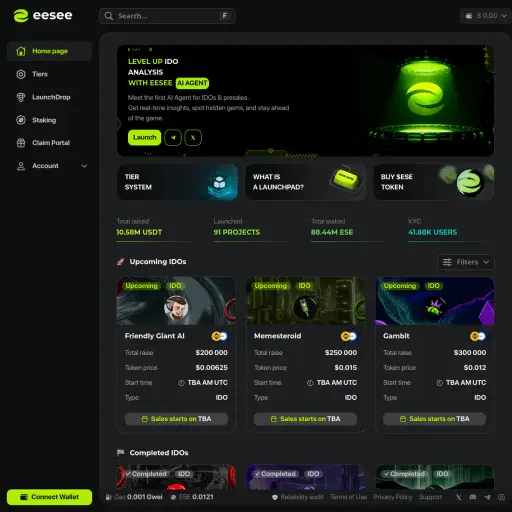Open the Privacy Policy link
Screen dimensions: 512x512
coord(393,497)
